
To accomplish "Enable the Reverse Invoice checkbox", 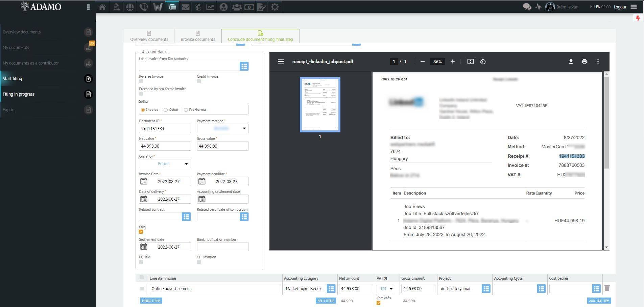I will click(x=141, y=81).
